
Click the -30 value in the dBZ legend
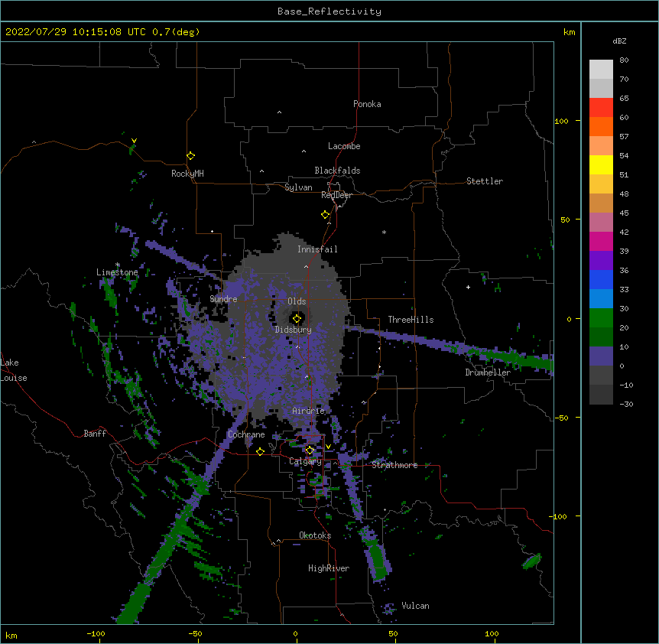tap(626, 404)
